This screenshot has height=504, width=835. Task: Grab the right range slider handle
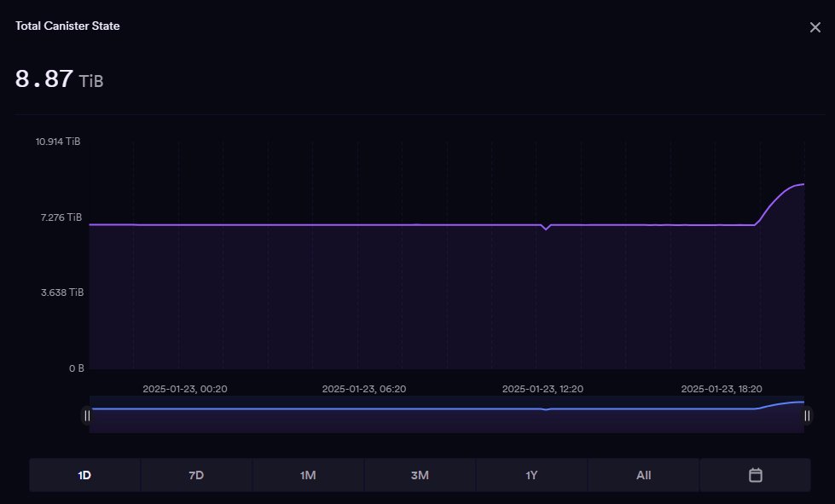point(807,415)
